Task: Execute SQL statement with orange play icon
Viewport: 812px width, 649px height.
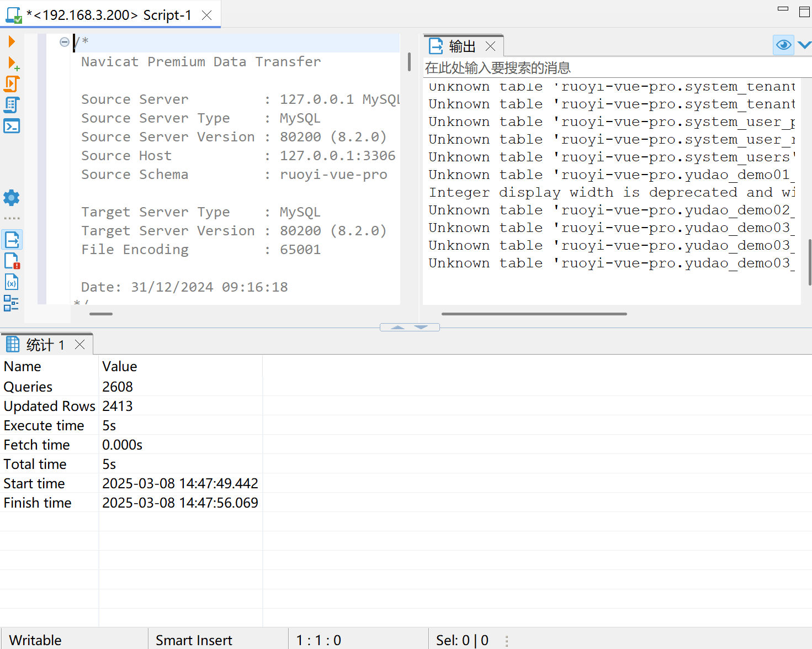Action: 12,41
